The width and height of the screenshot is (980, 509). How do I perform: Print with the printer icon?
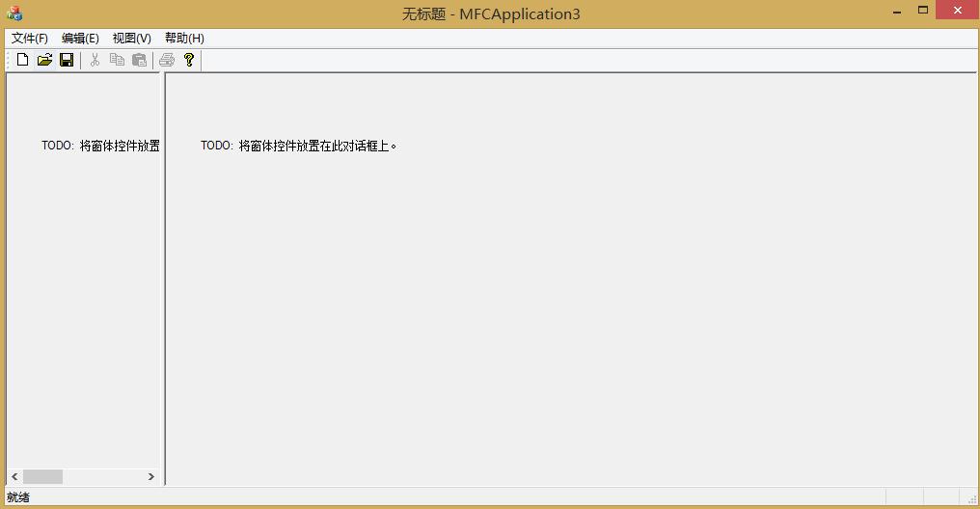167,60
